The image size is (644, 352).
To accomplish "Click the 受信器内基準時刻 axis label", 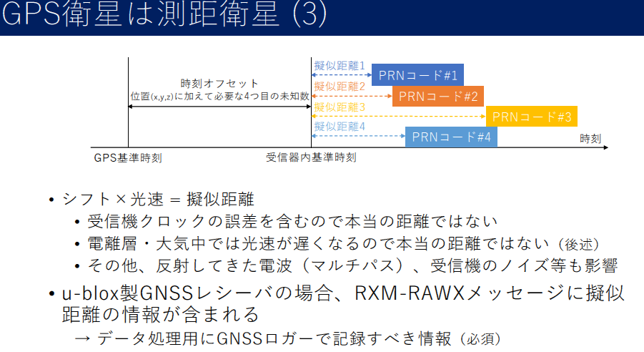I will (x=311, y=157).
